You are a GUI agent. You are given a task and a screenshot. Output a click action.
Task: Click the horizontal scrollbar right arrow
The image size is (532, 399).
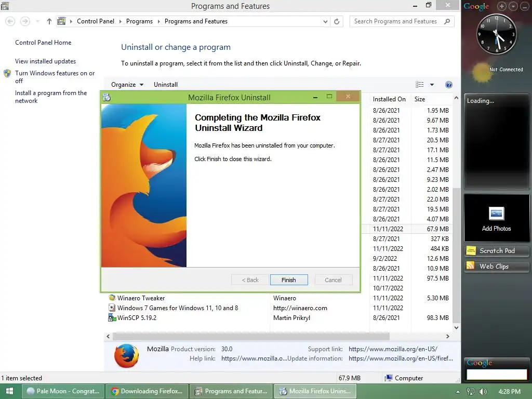pos(447,336)
